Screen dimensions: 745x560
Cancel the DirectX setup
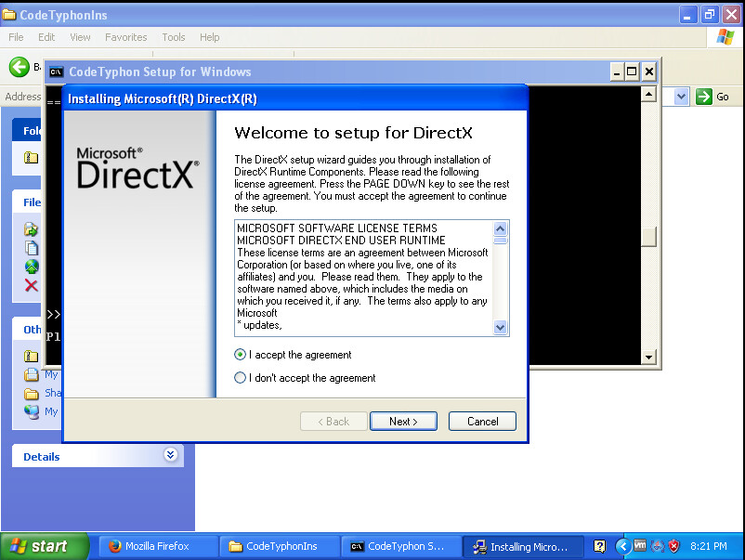482,422
